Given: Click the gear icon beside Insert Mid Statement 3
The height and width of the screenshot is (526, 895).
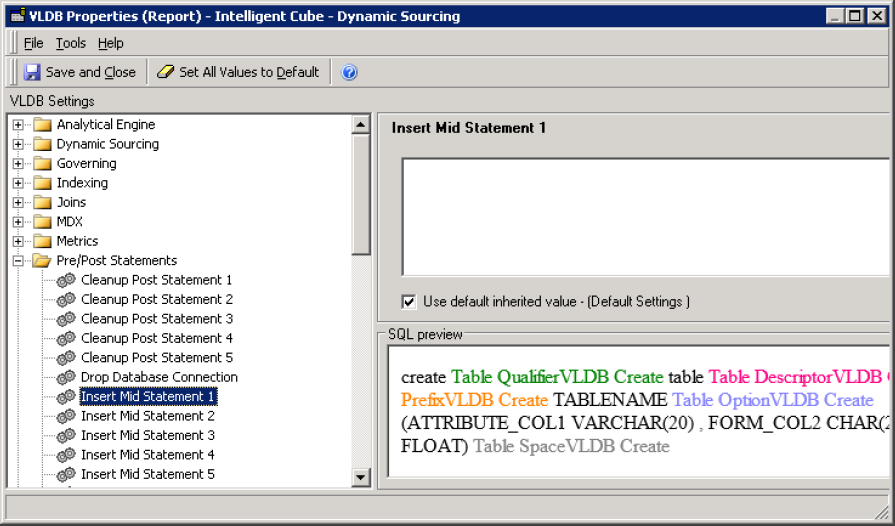Looking at the screenshot, I should pos(66,435).
